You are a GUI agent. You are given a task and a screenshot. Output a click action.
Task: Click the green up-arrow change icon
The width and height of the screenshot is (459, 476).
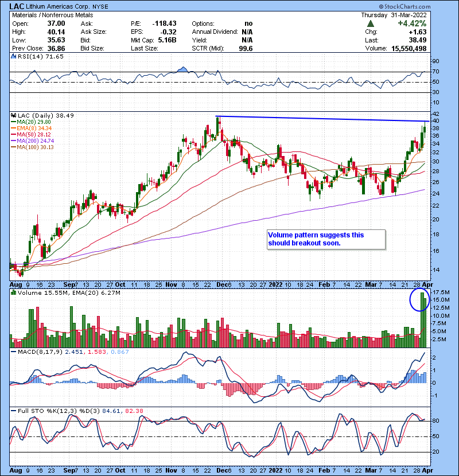tap(370, 24)
